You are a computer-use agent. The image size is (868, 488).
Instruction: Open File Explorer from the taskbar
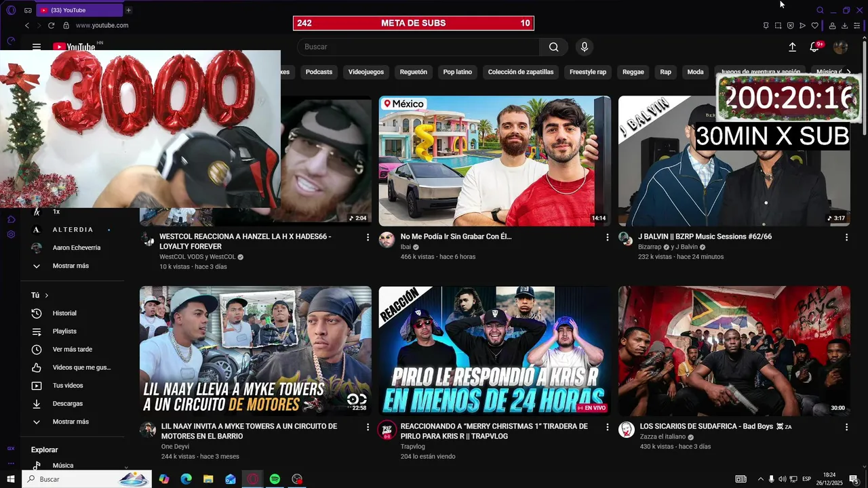pyautogui.click(x=208, y=479)
